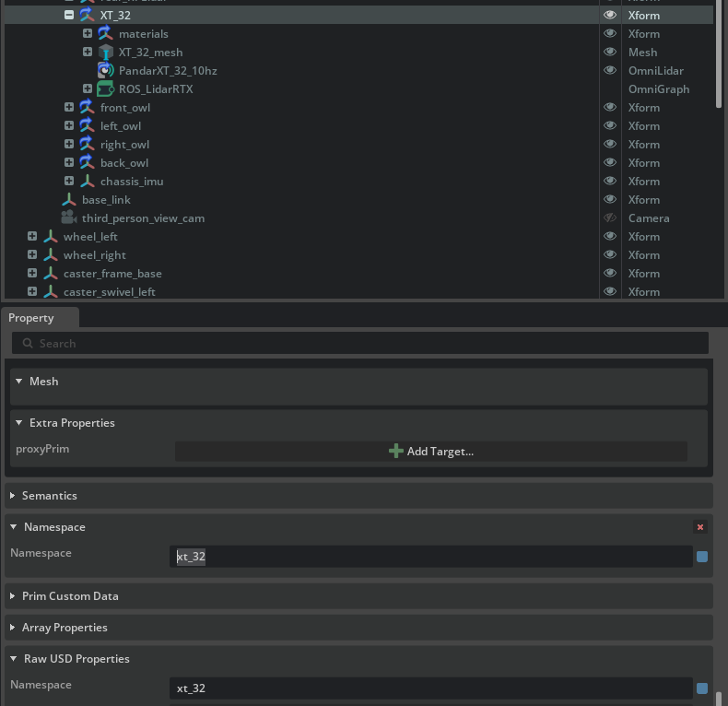Click the ROS_LidarRTX OmniGraph node icon
728x706 pixels.
pyautogui.click(x=105, y=89)
